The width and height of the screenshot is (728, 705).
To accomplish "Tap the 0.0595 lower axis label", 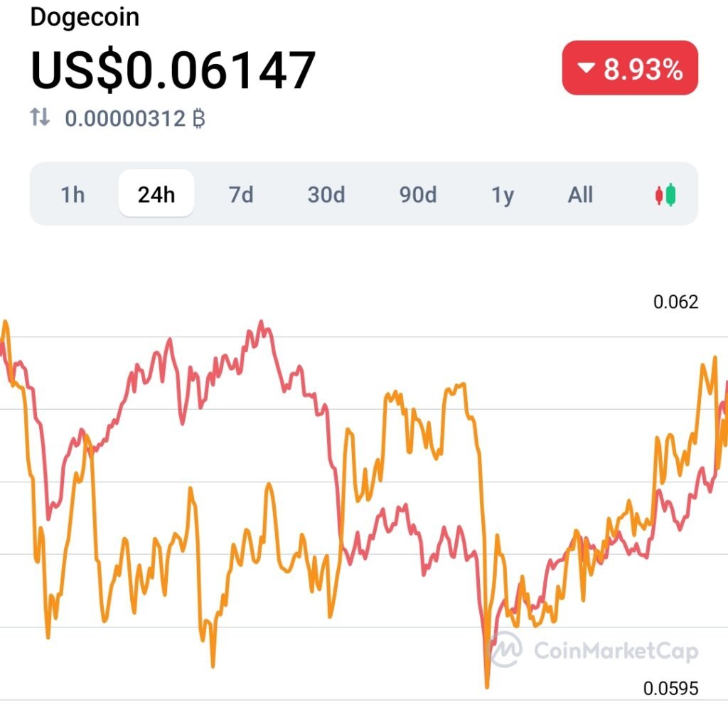I will 670,688.
